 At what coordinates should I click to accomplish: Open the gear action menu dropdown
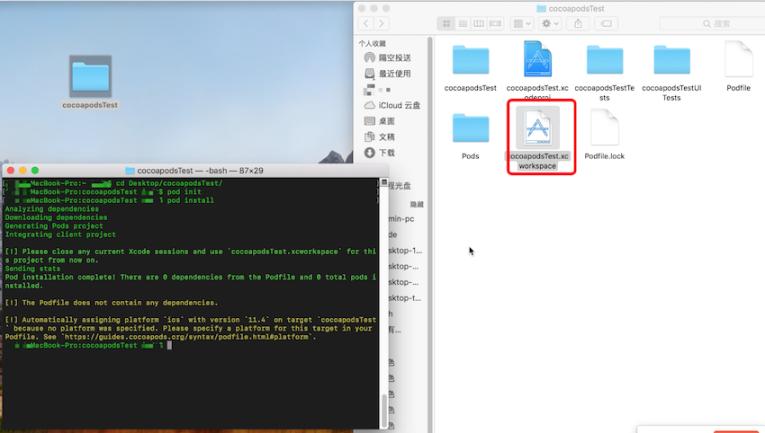coord(549,22)
